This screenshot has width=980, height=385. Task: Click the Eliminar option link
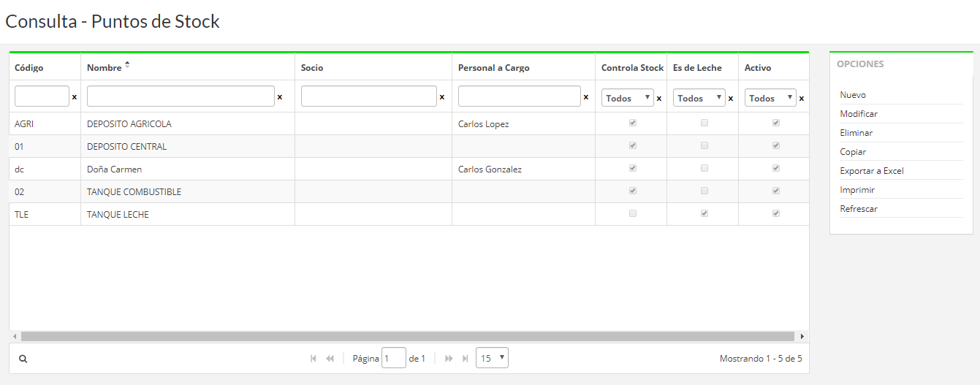coord(856,133)
